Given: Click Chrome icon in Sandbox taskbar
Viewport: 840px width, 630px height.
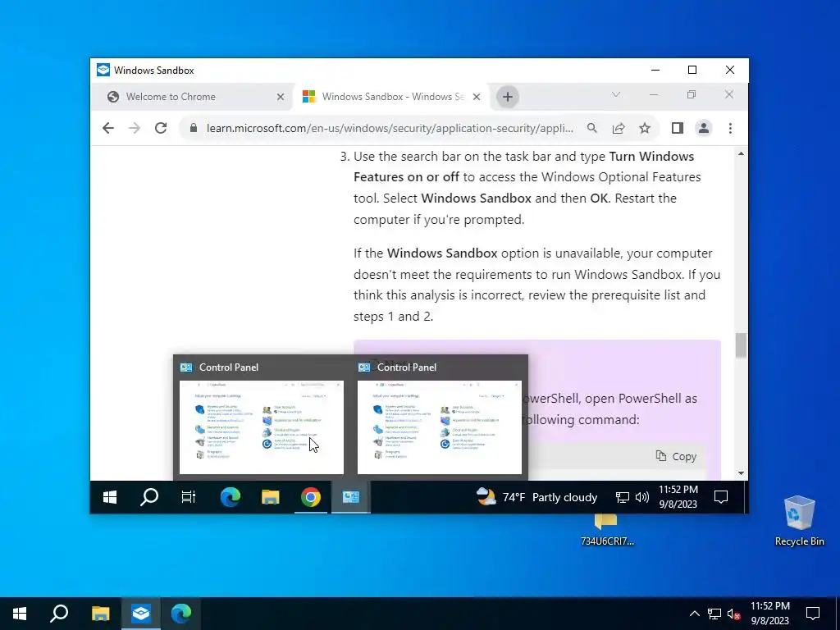Looking at the screenshot, I should click(311, 497).
